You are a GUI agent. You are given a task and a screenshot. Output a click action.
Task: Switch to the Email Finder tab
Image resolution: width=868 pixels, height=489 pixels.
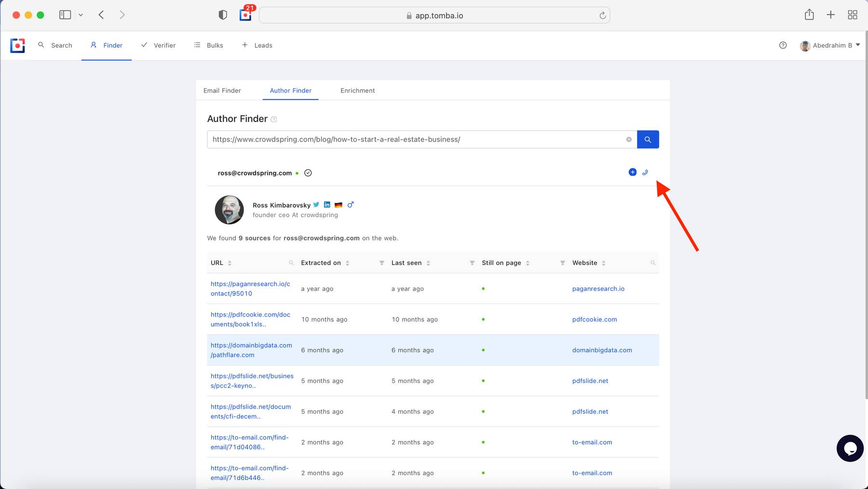click(x=222, y=91)
